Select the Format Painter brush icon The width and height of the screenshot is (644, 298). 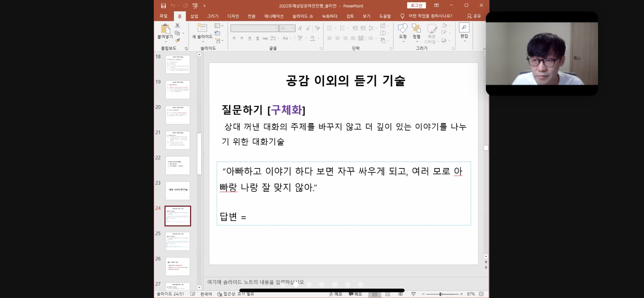click(177, 41)
